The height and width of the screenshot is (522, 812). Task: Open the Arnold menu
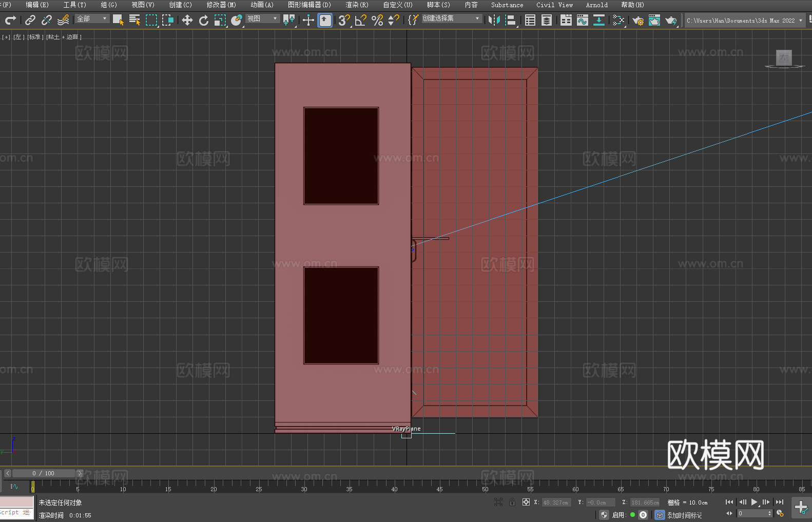tap(596, 5)
